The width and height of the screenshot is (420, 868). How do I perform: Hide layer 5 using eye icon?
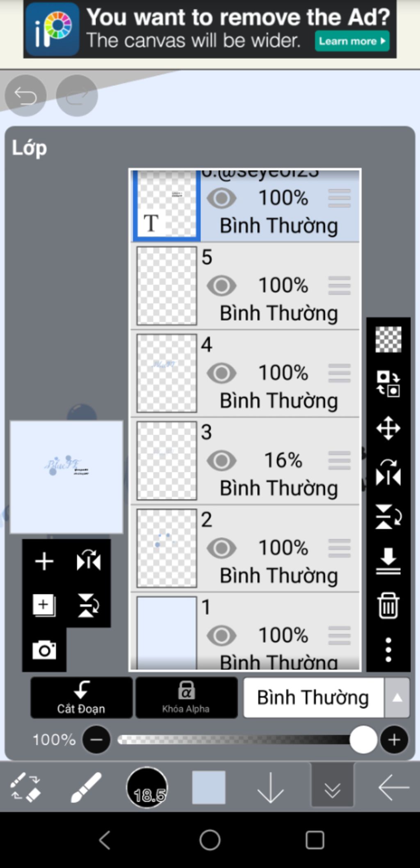[x=221, y=285]
